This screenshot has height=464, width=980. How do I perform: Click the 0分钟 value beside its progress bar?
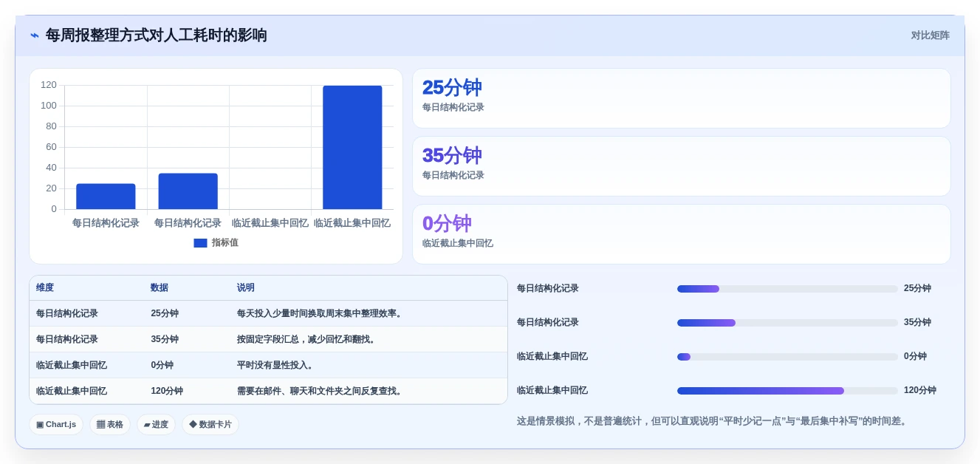pyautogui.click(x=915, y=357)
